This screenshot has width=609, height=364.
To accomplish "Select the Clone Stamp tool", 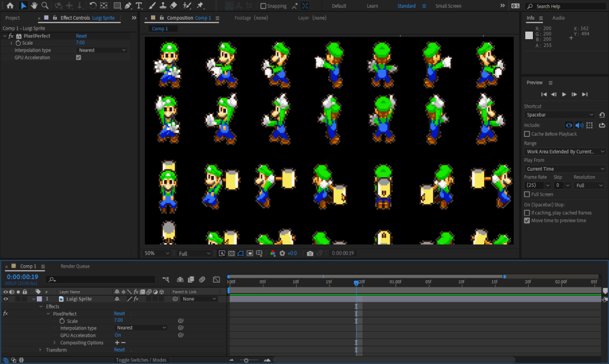I will point(162,5).
